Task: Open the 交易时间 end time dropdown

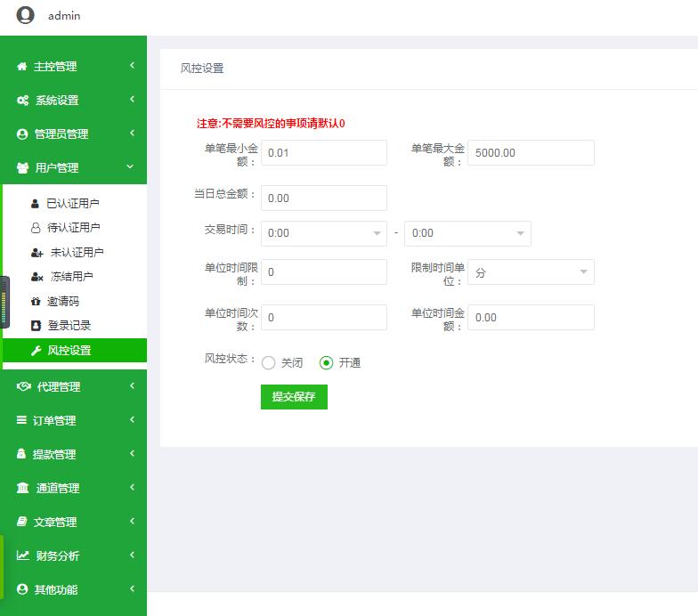Action: 467,233
